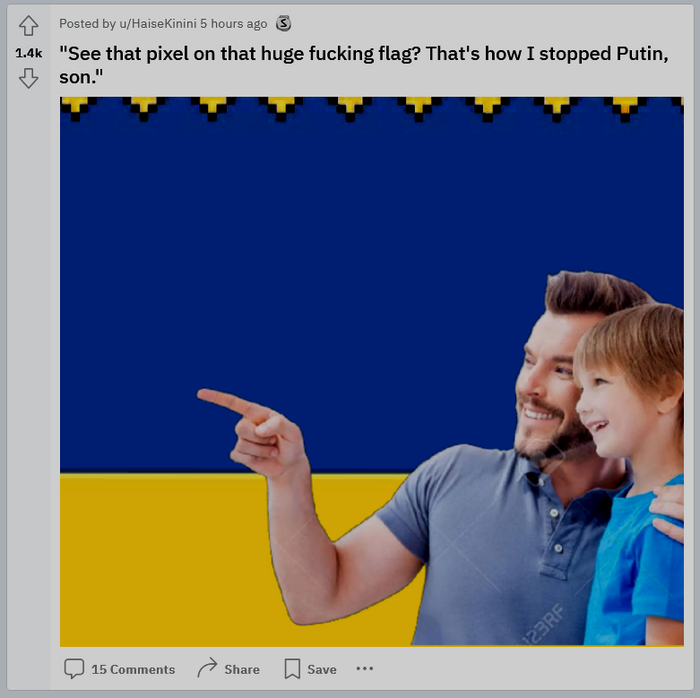Screen dimensions: 700x698
Task: Click the pointing man's face in image
Action: click(549, 385)
